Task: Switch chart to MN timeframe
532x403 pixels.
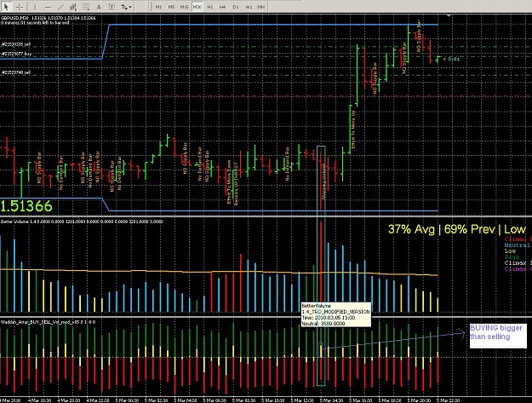Action: coord(261,7)
